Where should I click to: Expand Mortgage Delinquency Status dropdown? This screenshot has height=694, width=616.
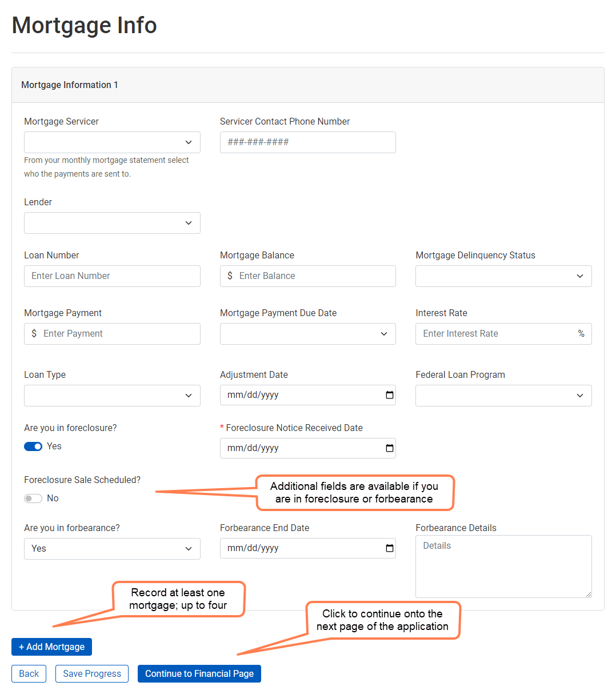pyautogui.click(x=503, y=276)
